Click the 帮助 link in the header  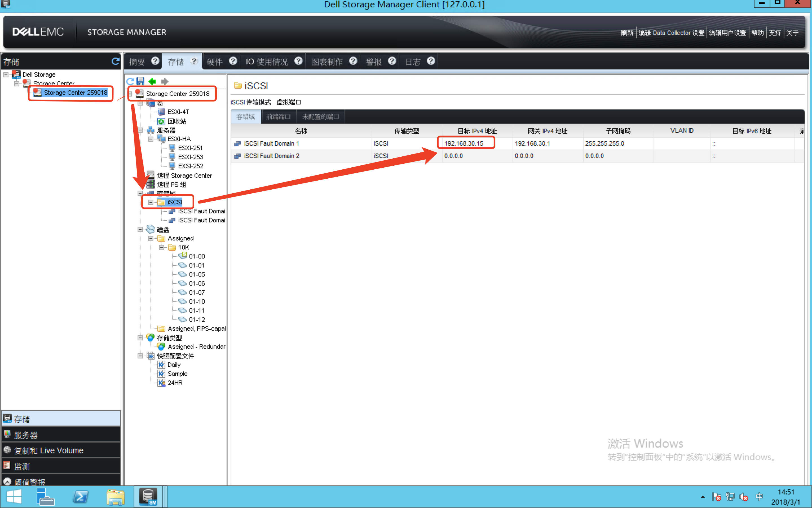pyautogui.click(x=757, y=32)
